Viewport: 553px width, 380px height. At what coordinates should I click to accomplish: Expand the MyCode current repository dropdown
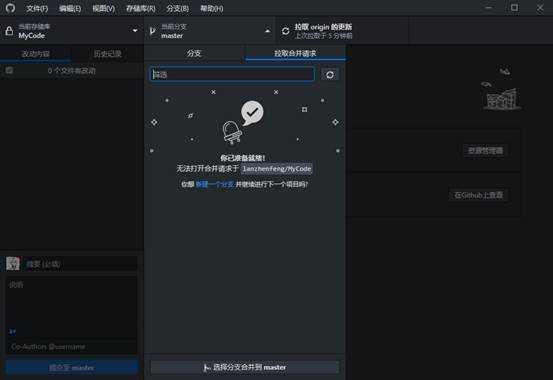[x=72, y=31]
